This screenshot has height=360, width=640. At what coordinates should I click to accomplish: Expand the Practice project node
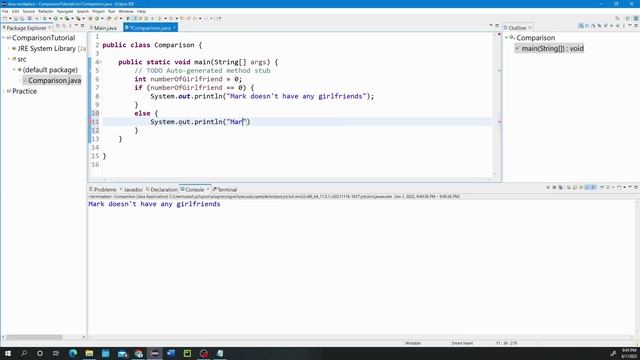coord(4,91)
